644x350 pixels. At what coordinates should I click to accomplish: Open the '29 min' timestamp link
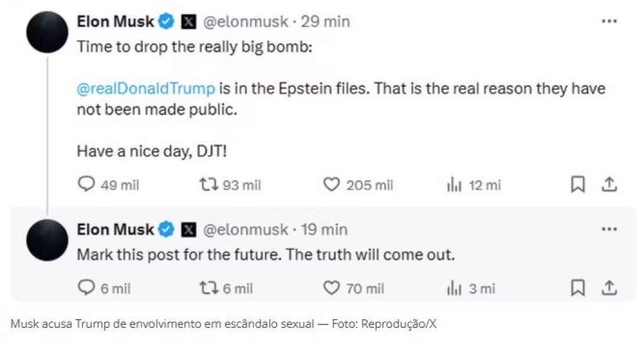[x=325, y=21]
